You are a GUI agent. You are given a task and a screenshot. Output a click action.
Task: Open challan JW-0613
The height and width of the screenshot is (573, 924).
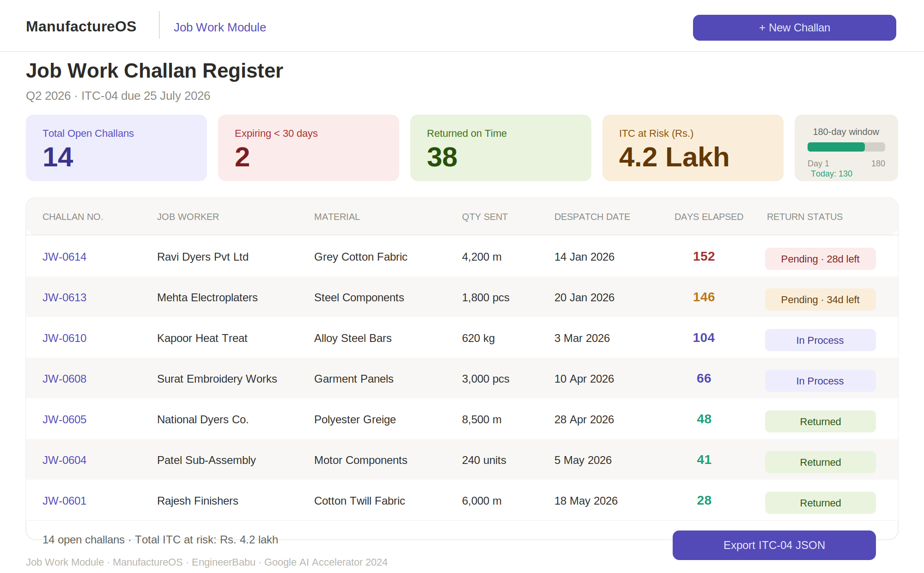point(64,298)
